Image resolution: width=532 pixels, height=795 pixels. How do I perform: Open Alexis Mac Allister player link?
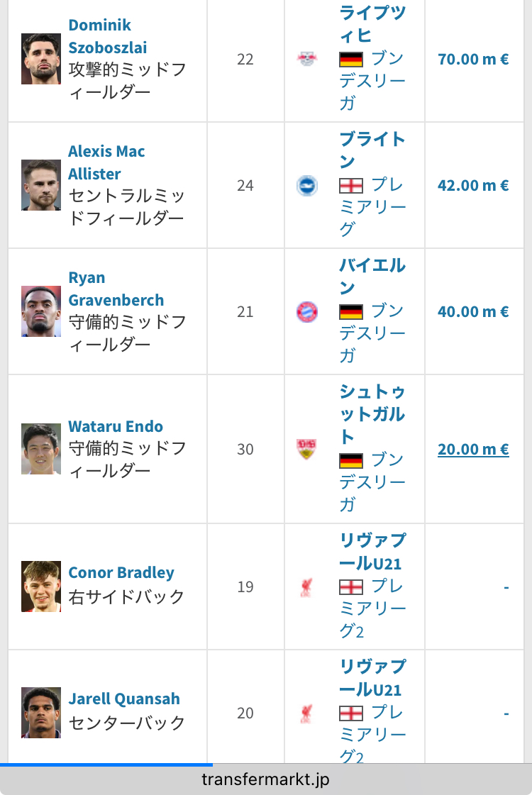[106, 162]
